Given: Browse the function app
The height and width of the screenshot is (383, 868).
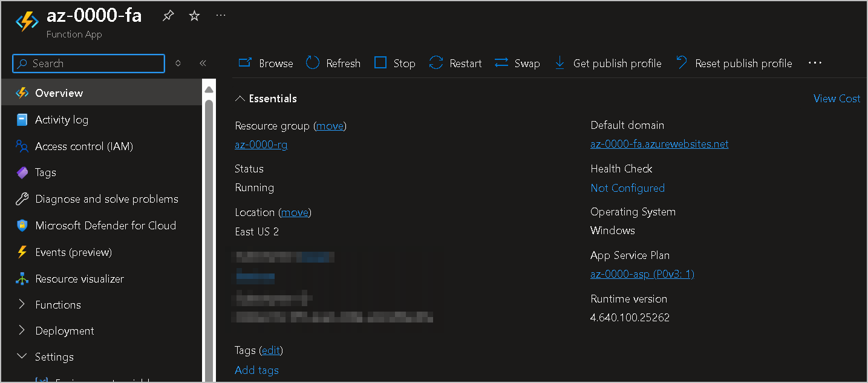Looking at the screenshot, I should [276, 64].
